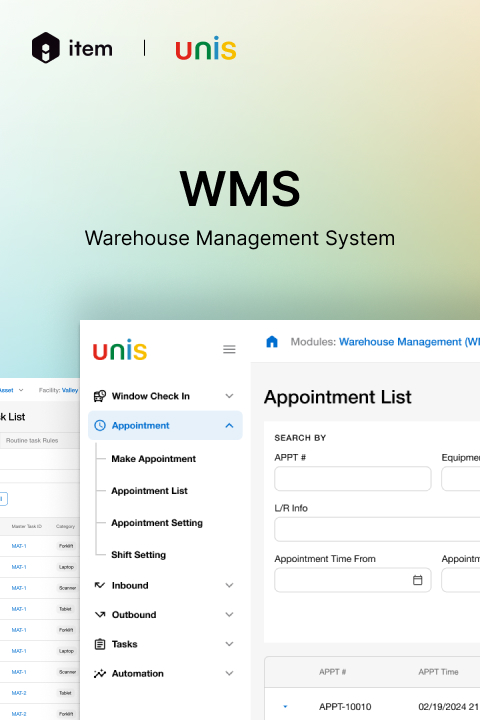The image size is (480, 720).
Task: Click the Warehouse Management System subtitle
Action: click(x=240, y=238)
